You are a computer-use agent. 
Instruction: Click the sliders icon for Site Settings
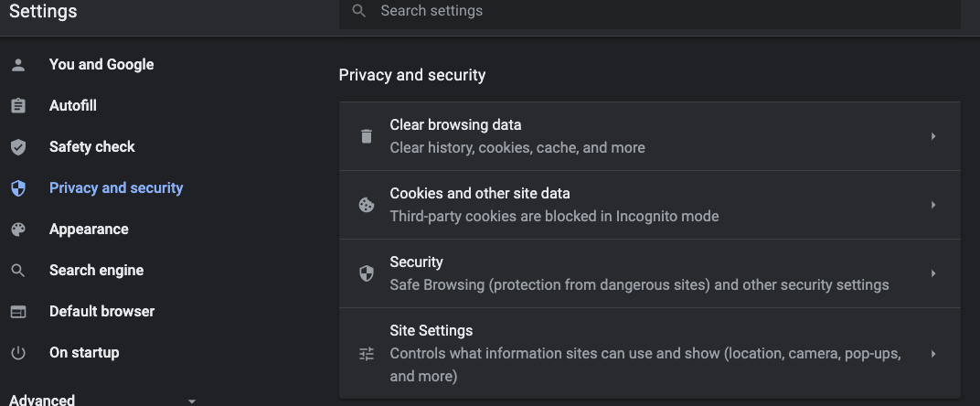point(367,354)
